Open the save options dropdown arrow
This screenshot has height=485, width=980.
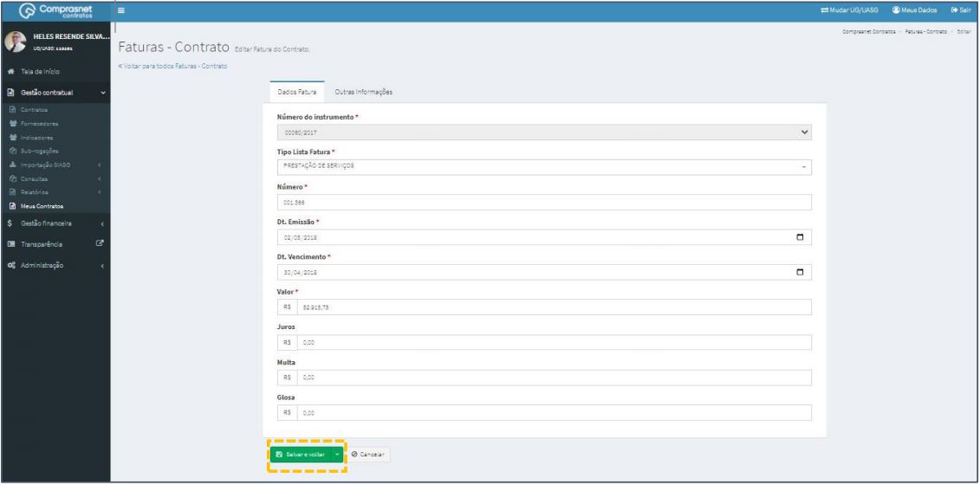[337, 455]
